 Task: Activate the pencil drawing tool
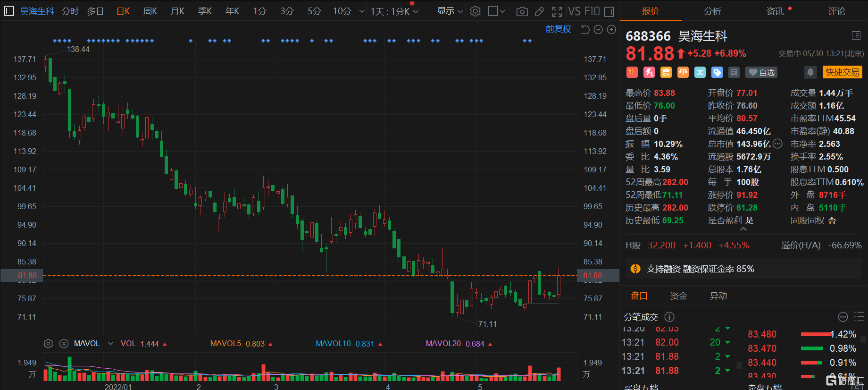540,11
